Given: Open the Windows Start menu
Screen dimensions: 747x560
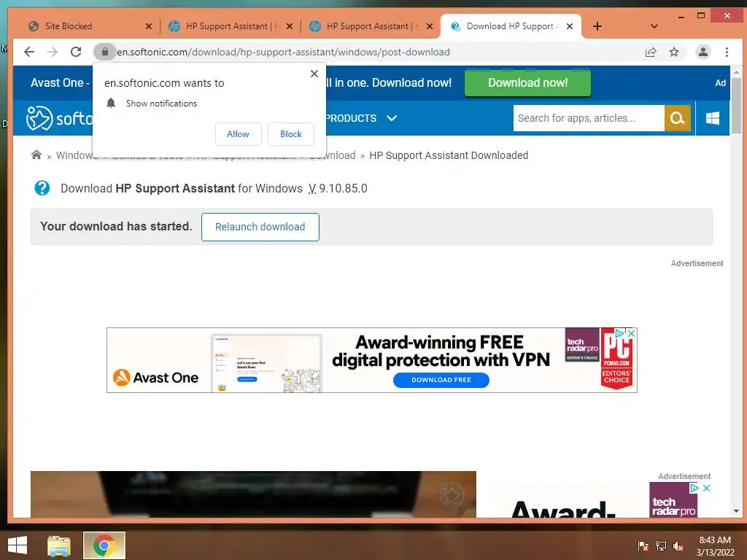Looking at the screenshot, I should (x=18, y=545).
